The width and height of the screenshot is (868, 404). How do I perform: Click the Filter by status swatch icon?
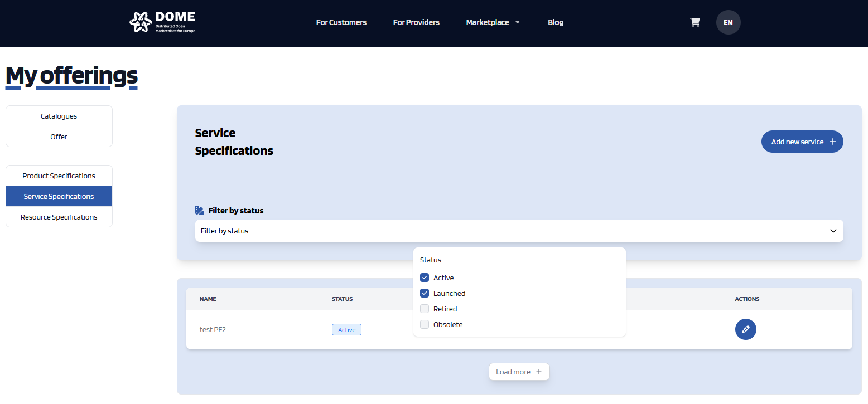pos(200,210)
